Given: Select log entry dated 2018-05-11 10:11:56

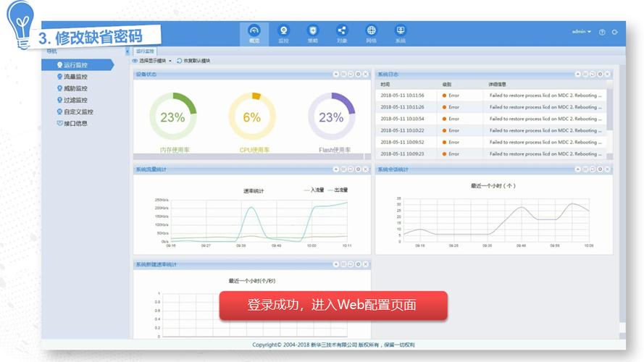Looking at the screenshot, I should (491, 96).
